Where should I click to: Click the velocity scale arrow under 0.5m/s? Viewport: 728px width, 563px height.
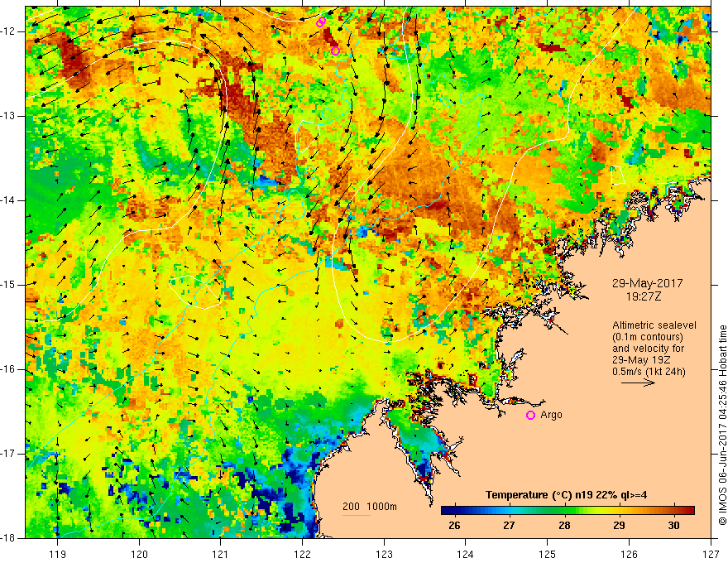[638, 383]
